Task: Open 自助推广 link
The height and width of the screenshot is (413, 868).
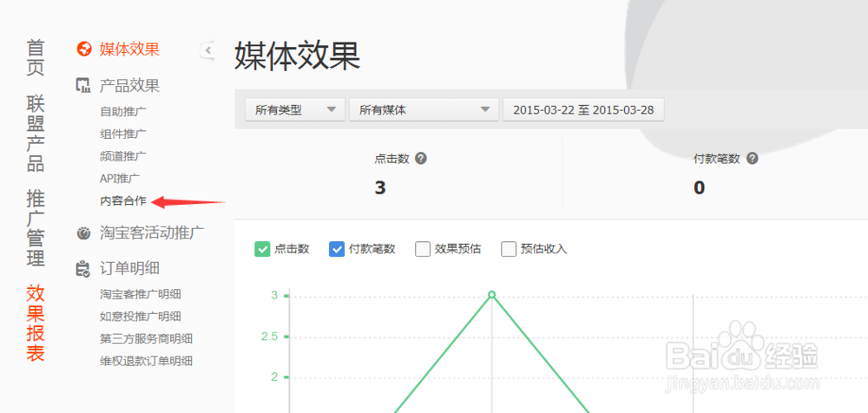Action: pos(123,111)
